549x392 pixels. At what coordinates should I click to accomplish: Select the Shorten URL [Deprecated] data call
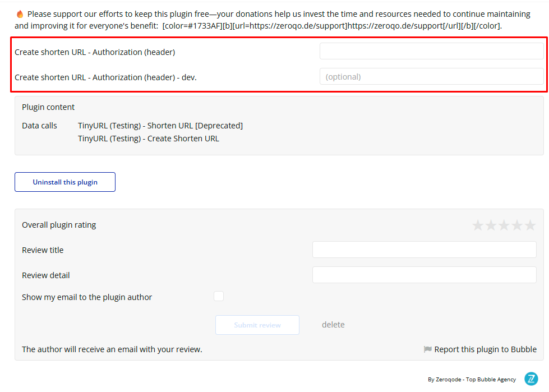[160, 126]
